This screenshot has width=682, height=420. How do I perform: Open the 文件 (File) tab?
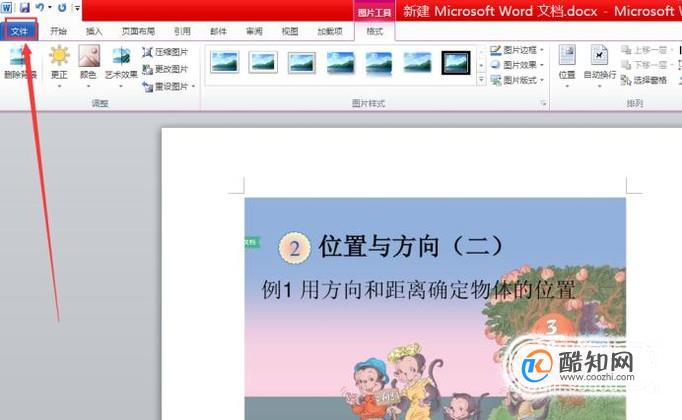(x=20, y=31)
